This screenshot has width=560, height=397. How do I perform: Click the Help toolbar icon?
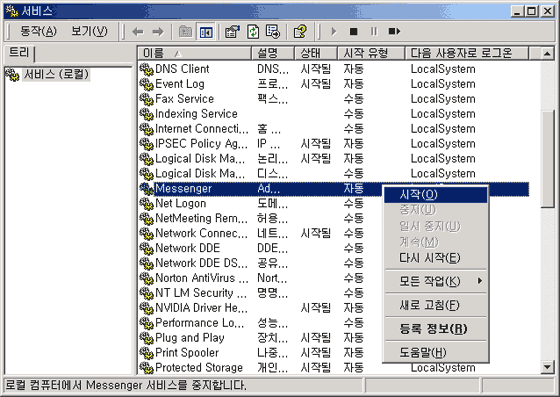tap(300, 32)
